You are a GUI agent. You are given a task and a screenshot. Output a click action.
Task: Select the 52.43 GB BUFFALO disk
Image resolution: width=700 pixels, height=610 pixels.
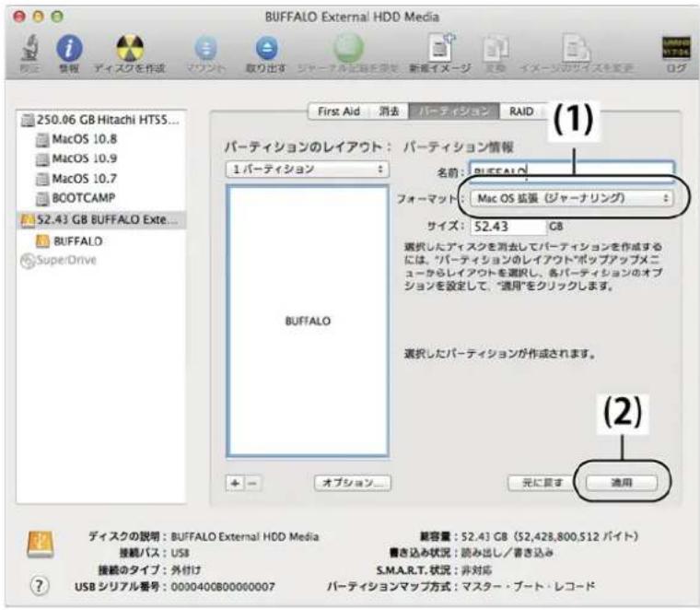tap(101, 219)
